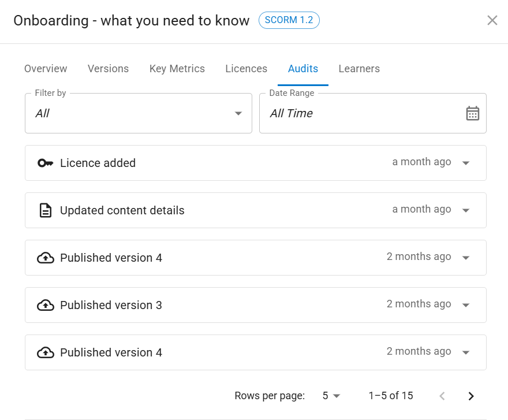Screen dimensions: 508x420
Task: Expand the Licence added audit entry arrow
Action: (466, 163)
